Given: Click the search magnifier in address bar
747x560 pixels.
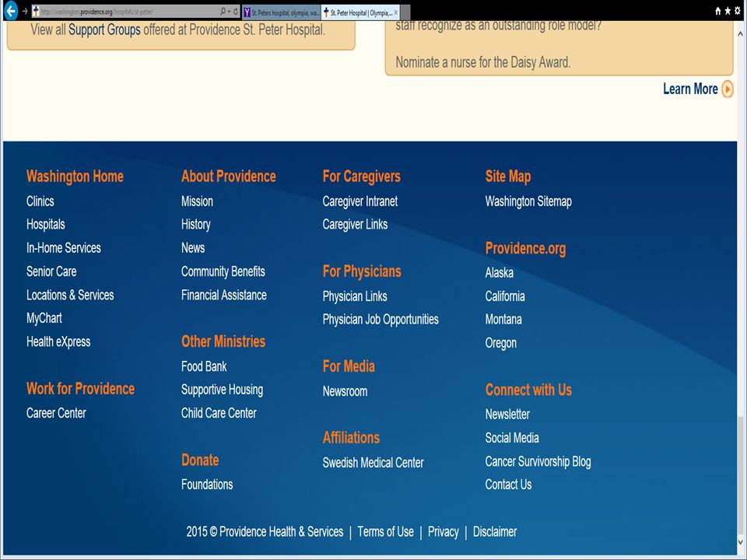Looking at the screenshot, I should click(223, 12).
